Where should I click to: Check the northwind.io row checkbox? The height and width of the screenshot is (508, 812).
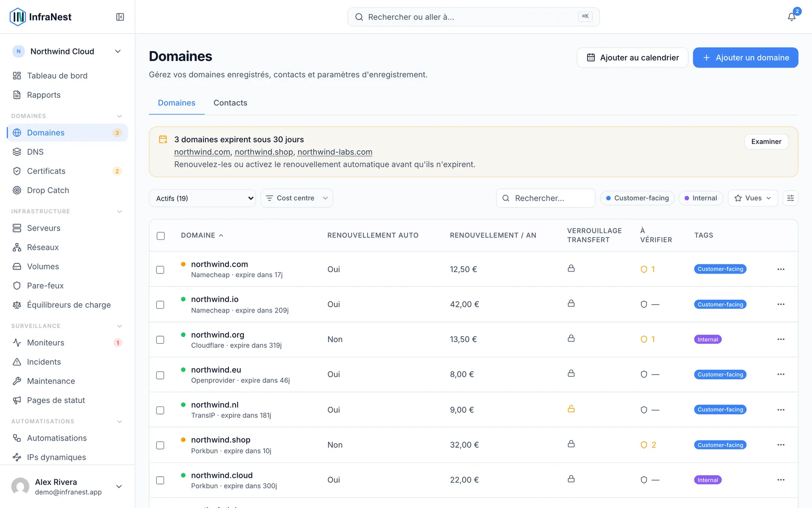point(160,305)
